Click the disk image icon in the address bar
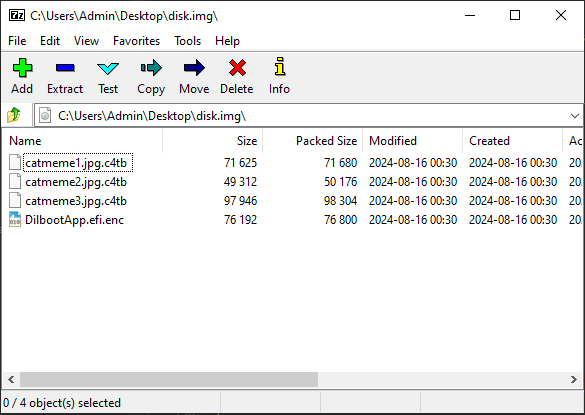This screenshot has width=585, height=415. point(45,115)
